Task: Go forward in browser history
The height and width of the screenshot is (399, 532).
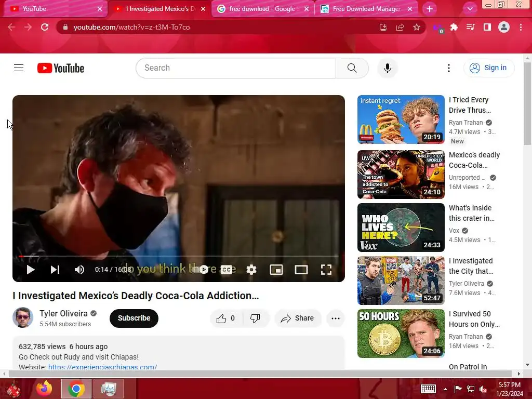Action: 28,27
